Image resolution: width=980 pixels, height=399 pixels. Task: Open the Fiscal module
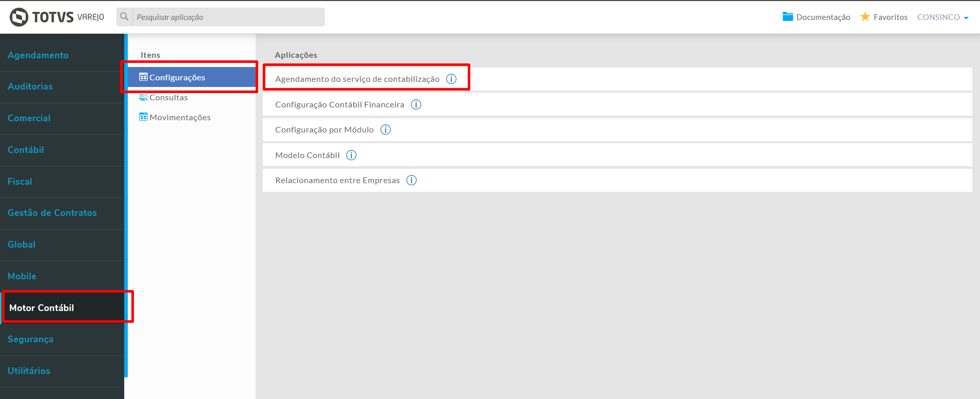(62, 182)
